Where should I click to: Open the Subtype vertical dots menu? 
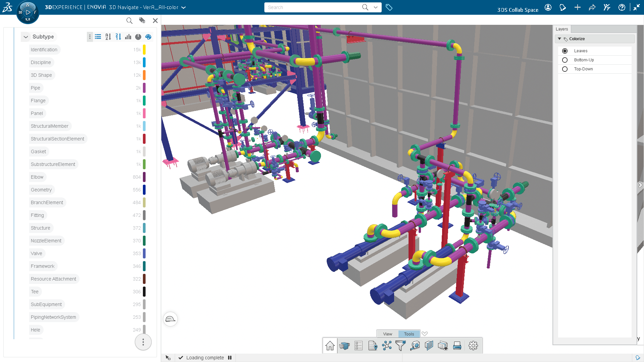90,37
